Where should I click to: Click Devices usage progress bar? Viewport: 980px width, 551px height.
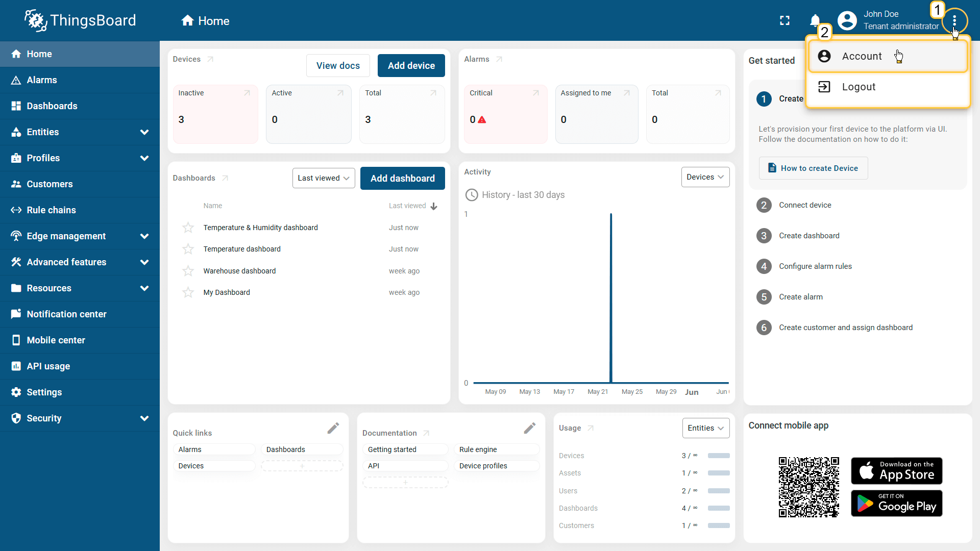click(719, 456)
